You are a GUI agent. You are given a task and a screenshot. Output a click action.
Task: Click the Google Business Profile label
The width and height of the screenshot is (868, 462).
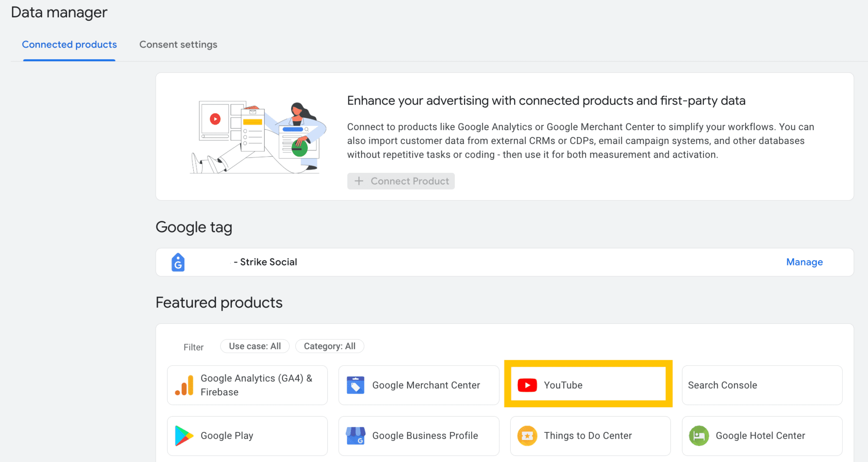pos(425,436)
